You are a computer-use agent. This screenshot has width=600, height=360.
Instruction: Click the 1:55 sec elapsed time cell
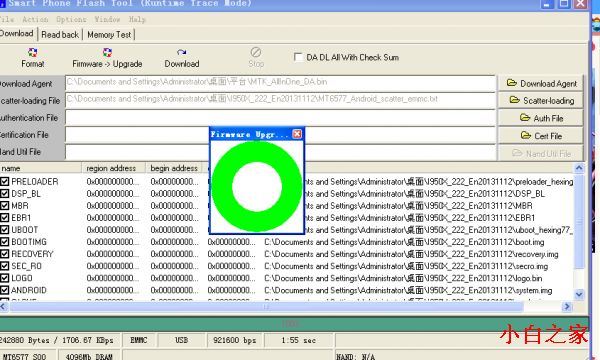pos(298,340)
